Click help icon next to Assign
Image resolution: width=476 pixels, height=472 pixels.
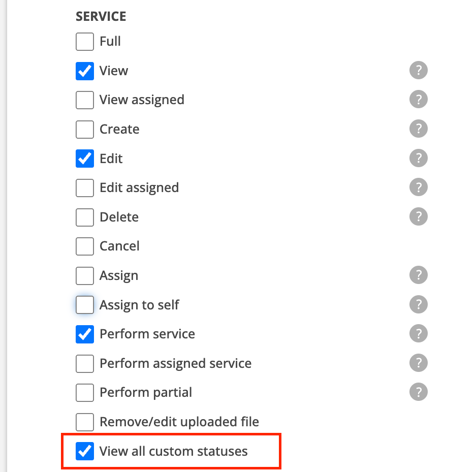(x=418, y=275)
